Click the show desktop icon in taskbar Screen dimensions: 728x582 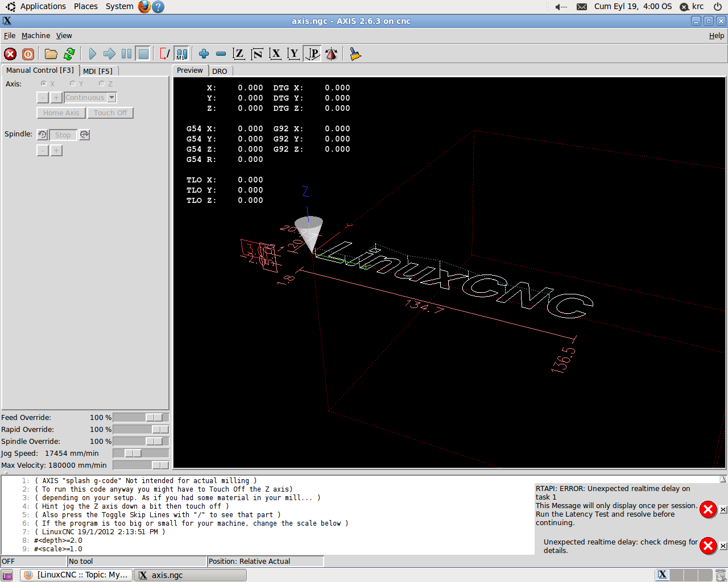(x=7, y=575)
